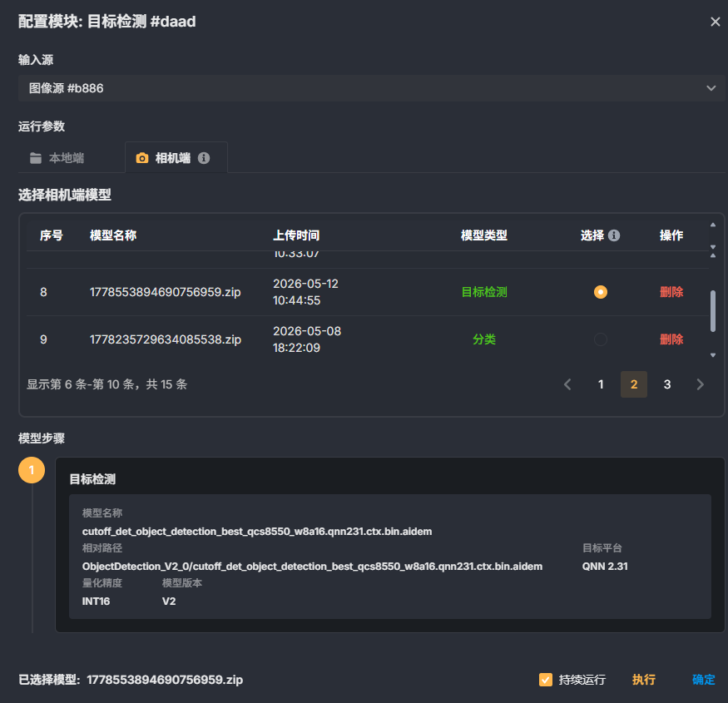Image resolution: width=728 pixels, height=703 pixels.
Task: Click the 序号 column header
Action: coord(51,235)
